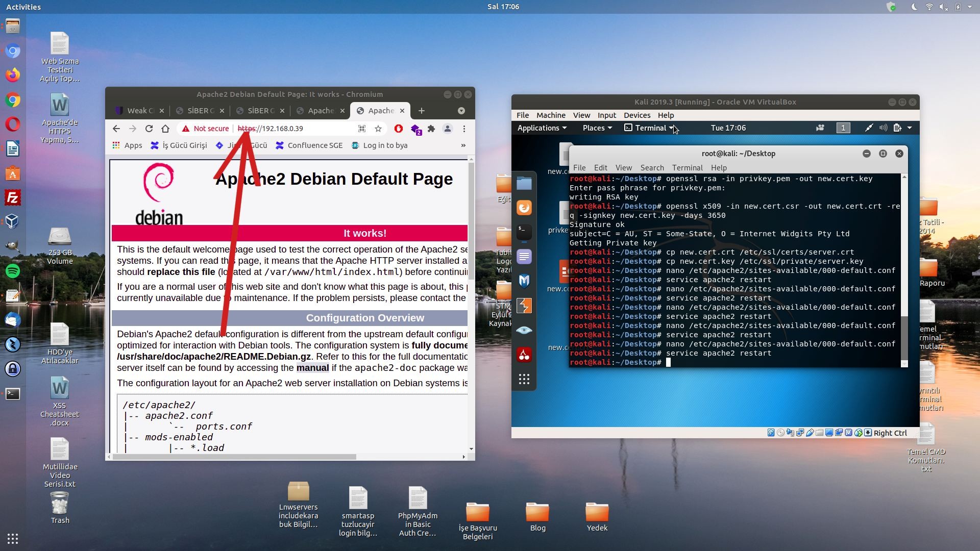The height and width of the screenshot is (551, 980).
Task: Launch Firefox from the Kali dock
Action: pyautogui.click(x=524, y=208)
